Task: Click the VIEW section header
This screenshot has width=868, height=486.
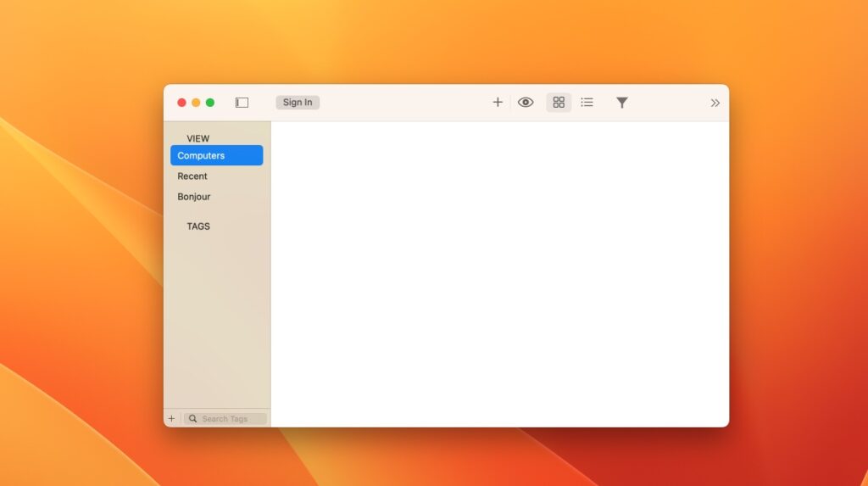Action: pos(198,138)
